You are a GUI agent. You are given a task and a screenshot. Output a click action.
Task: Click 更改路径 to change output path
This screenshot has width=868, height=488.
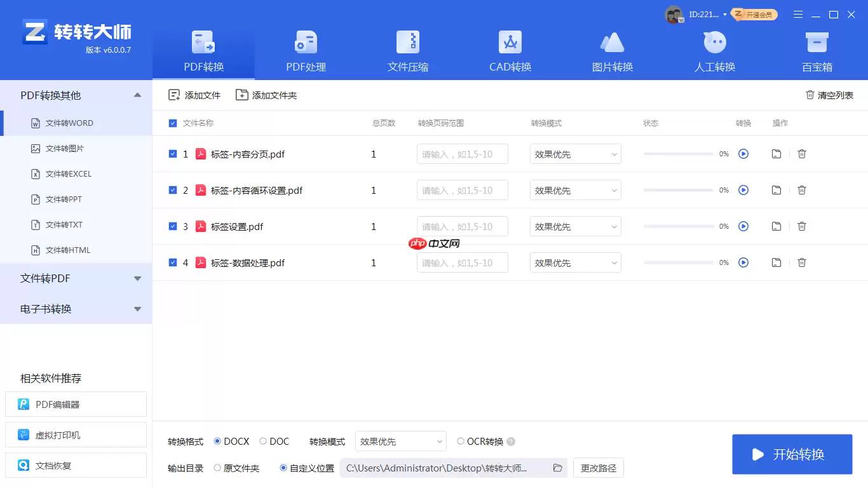tap(597, 468)
